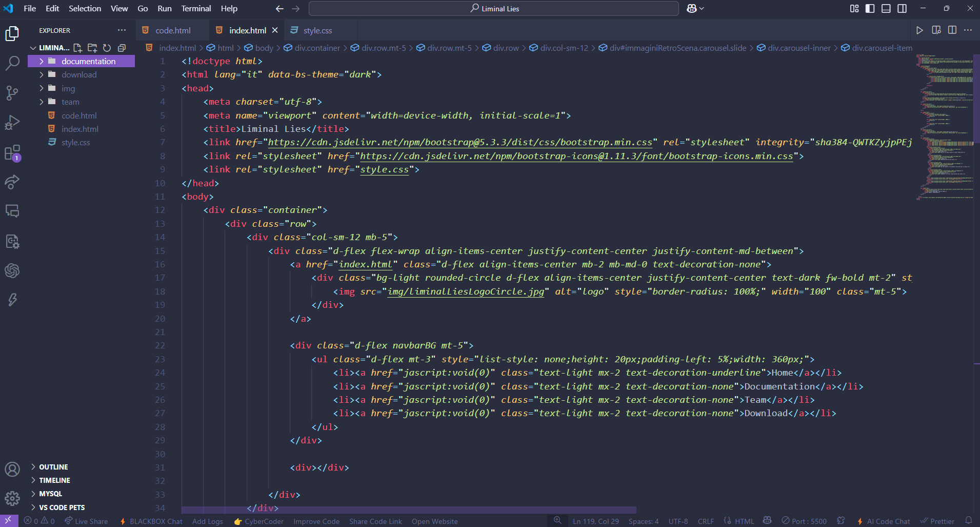Create a new file in the explorer
This screenshot has width=980, height=527.
coord(78,48)
